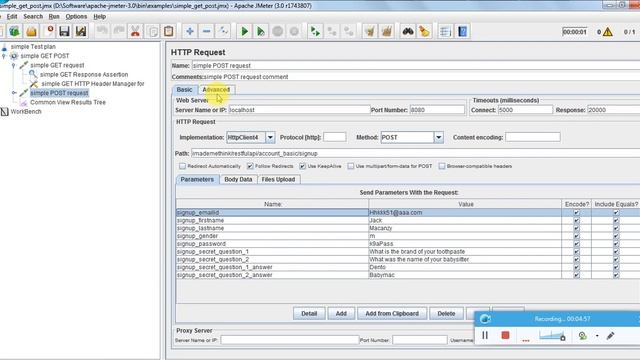The width and height of the screenshot is (640, 360).
Task: Open the recorder webcam dropdown arrow
Action: [597, 336]
